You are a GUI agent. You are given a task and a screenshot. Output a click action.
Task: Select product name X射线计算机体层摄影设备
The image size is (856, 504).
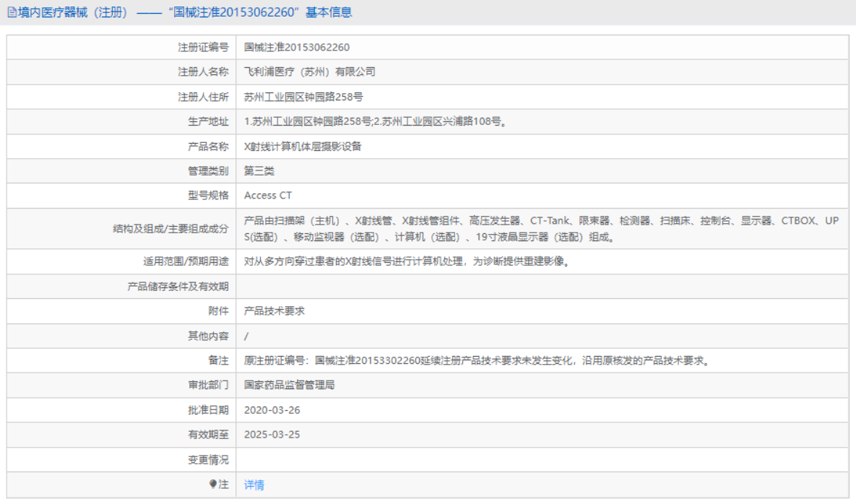(303, 146)
